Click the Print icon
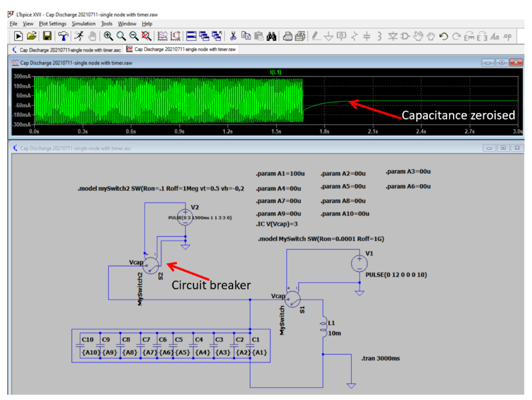 click(287, 36)
